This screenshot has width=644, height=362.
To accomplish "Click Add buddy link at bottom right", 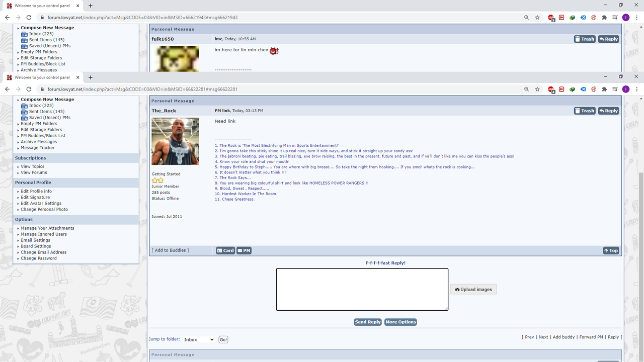I will [563, 337].
